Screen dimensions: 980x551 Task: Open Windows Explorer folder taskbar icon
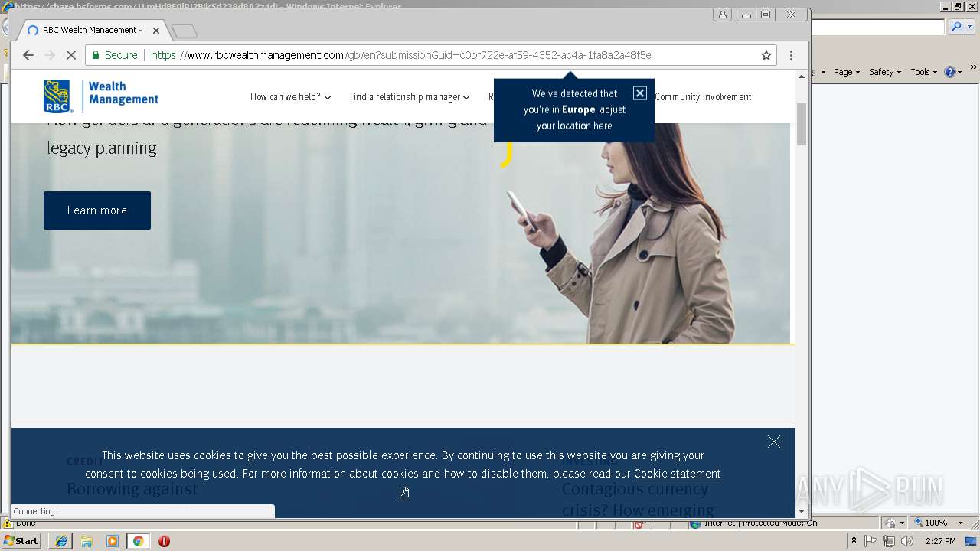[87, 541]
